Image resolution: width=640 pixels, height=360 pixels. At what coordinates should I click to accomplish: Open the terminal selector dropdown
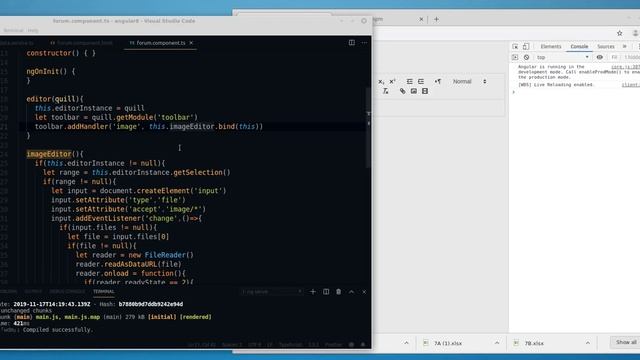(x=272, y=292)
